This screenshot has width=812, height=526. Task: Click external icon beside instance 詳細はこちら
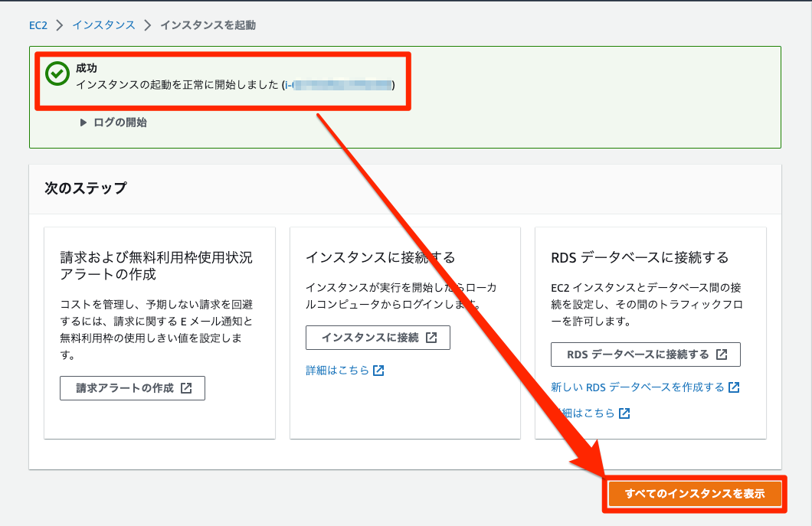tap(378, 370)
